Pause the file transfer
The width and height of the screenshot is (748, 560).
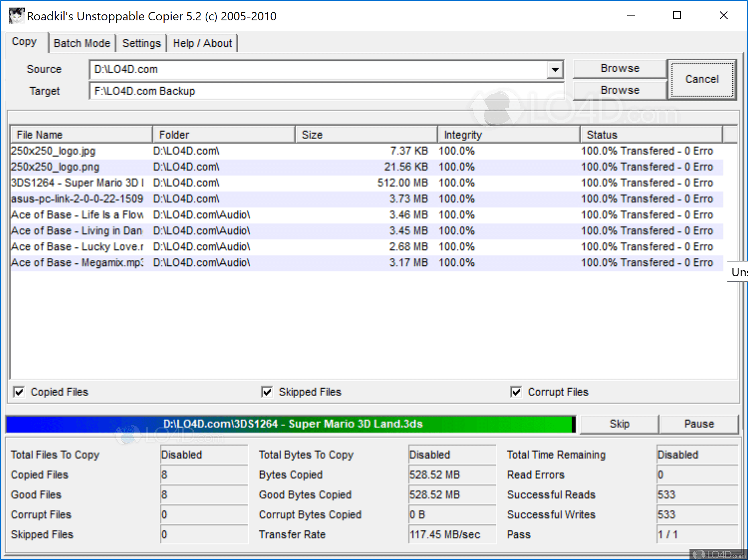click(699, 424)
